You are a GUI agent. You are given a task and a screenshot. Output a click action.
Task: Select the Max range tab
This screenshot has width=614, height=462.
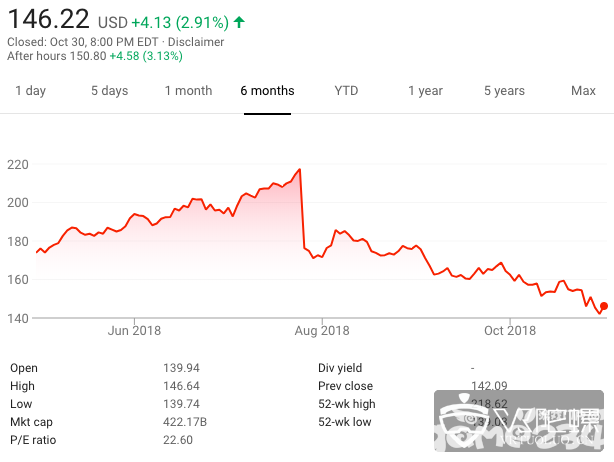[583, 91]
